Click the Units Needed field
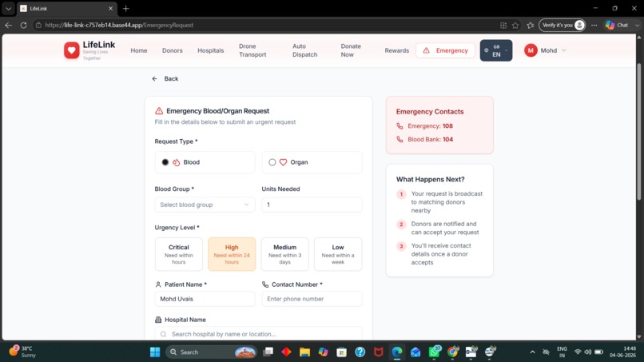644x362 pixels. tap(312, 205)
